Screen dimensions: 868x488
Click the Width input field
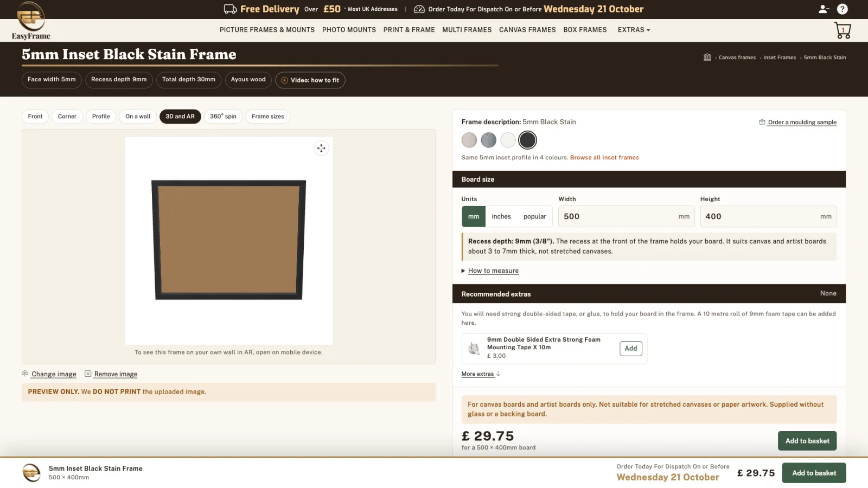(x=627, y=216)
